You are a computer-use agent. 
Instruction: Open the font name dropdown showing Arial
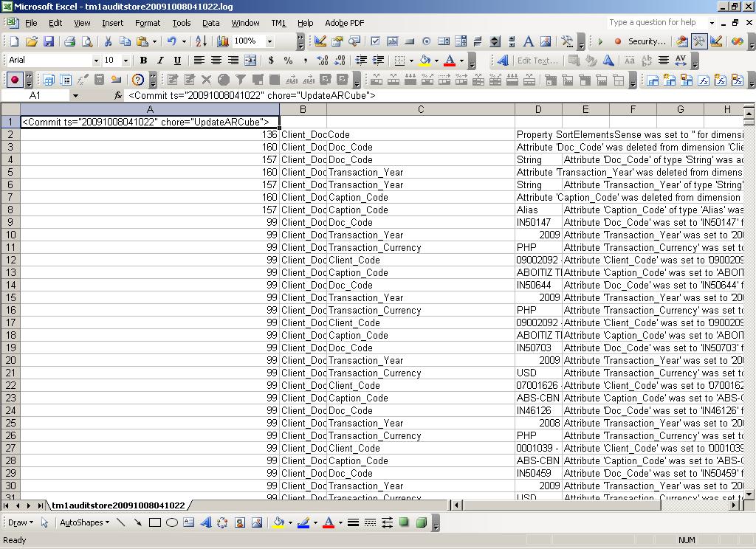tap(96, 61)
